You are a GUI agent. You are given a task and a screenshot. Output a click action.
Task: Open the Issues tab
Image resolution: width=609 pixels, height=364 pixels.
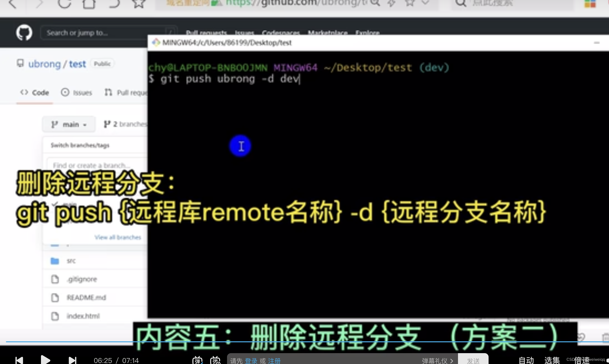pyautogui.click(x=77, y=93)
